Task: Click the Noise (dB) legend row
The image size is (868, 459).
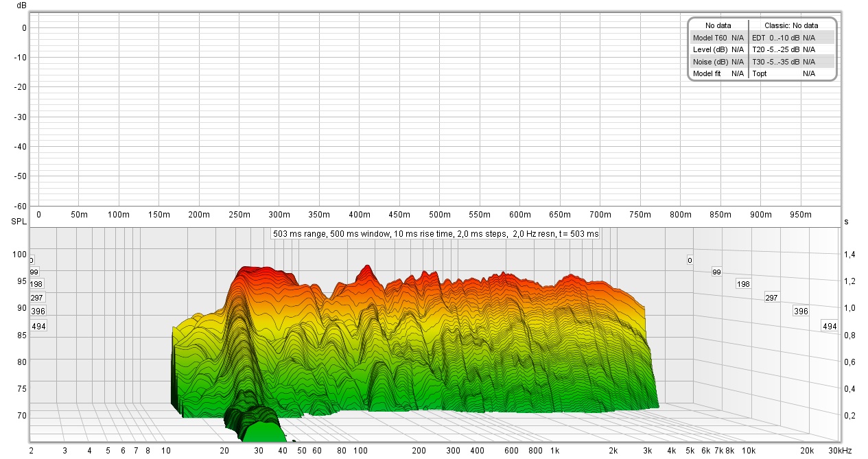Action: coord(718,61)
